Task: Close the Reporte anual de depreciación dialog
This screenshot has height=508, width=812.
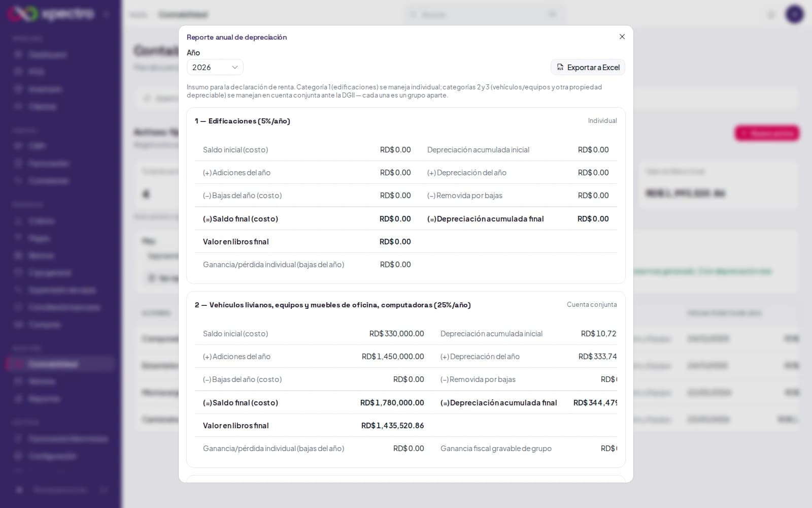Action: pyautogui.click(x=622, y=37)
